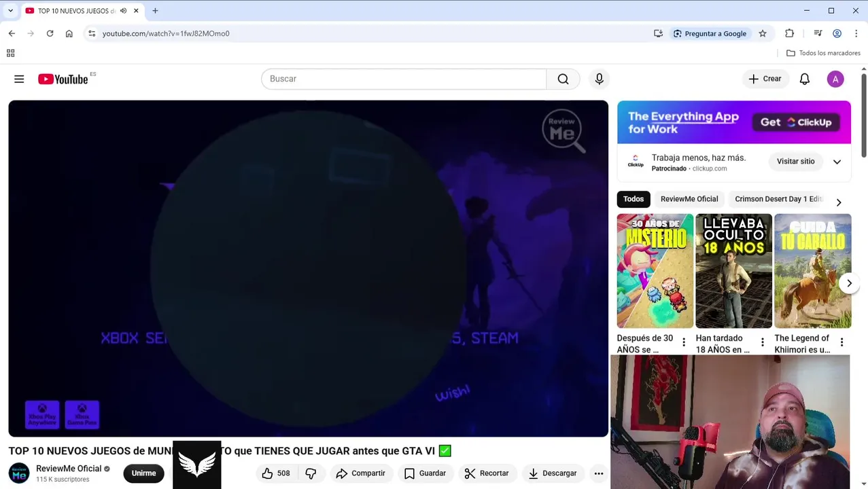The width and height of the screenshot is (868, 489).
Task: View site information icon in address bar
Action: coord(92,33)
